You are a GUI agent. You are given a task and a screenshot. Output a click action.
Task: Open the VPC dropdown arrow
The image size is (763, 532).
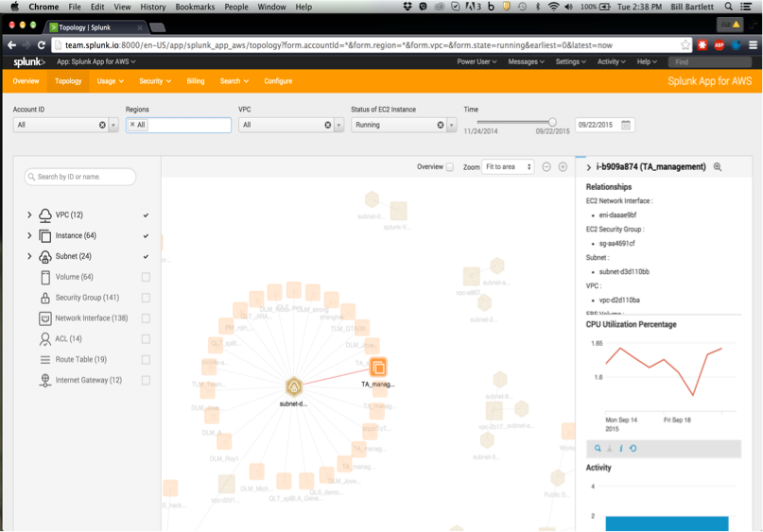[x=338, y=125]
